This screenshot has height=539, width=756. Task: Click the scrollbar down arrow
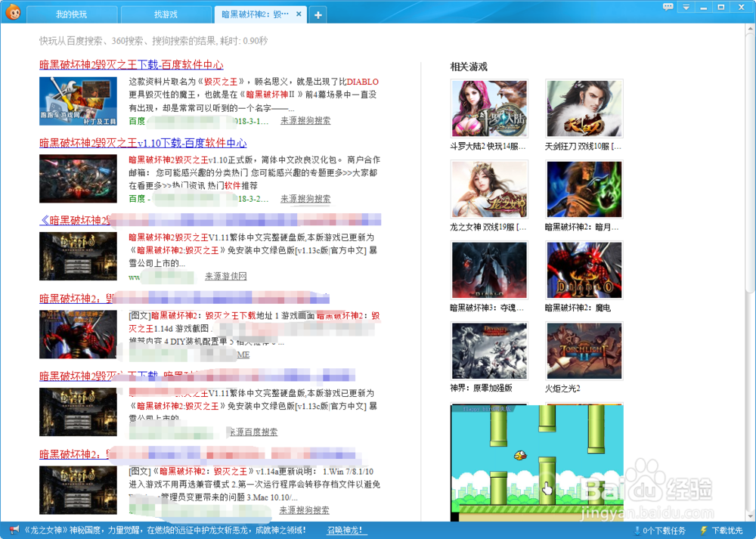tap(750, 516)
